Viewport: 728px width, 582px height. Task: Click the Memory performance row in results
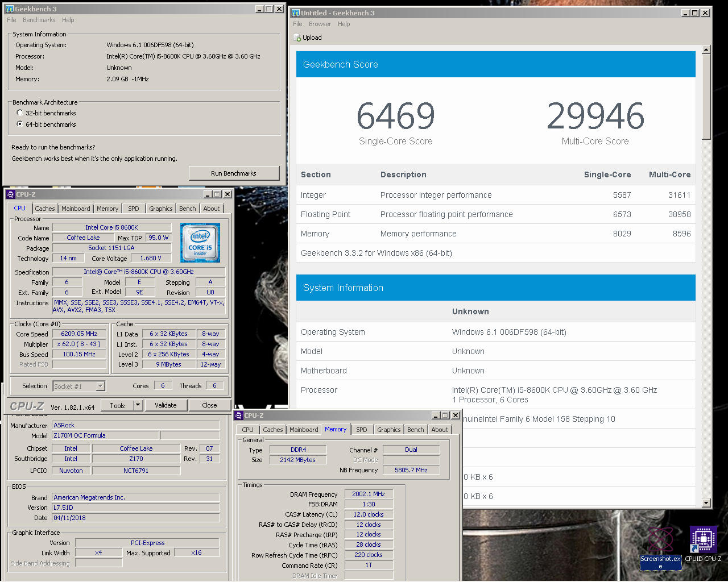(x=496, y=234)
